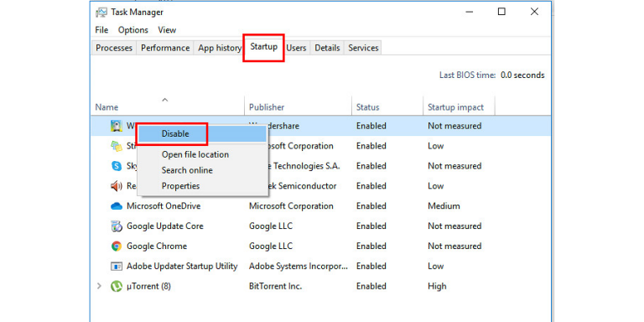Image resolution: width=644 pixels, height=322 pixels.
Task: Select the Microsoft OneDrive cloud icon
Action: (117, 206)
